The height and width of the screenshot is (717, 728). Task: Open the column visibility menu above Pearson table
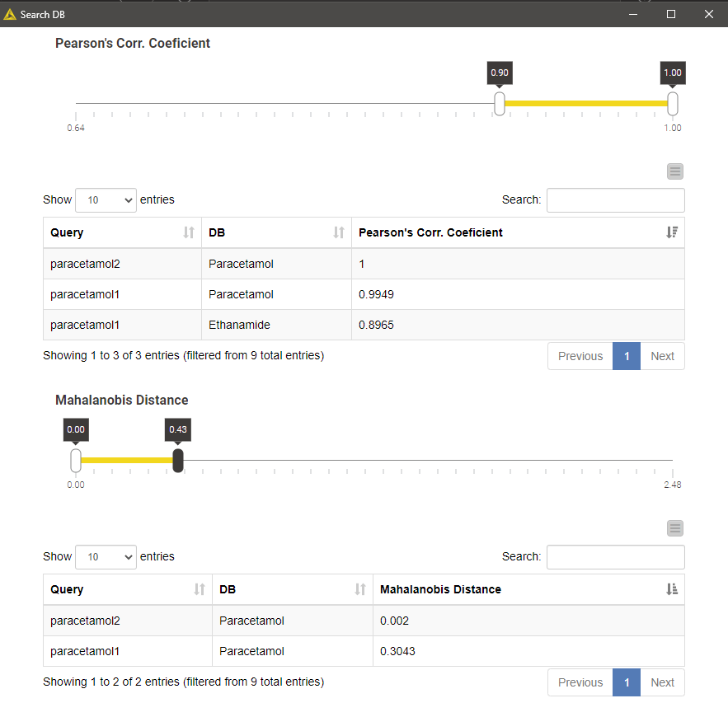coord(675,171)
